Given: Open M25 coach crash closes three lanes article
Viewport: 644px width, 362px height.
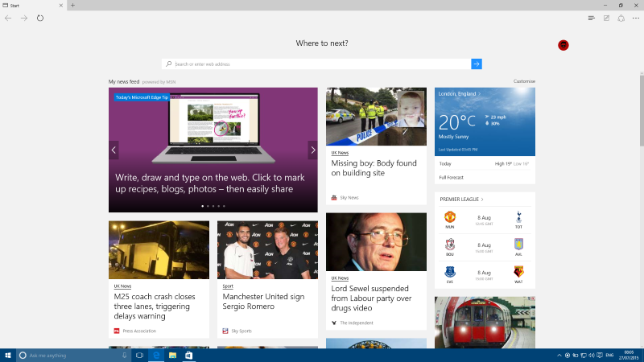Looking at the screenshot, I should pyautogui.click(x=155, y=306).
